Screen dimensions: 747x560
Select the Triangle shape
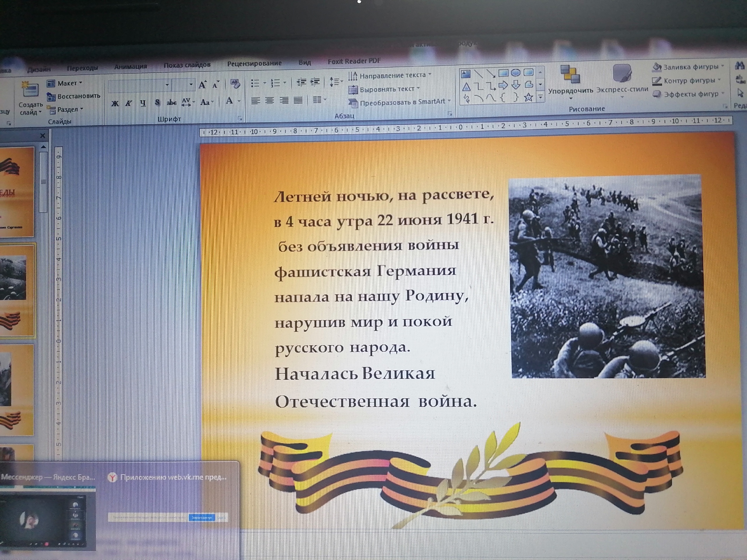(x=466, y=87)
